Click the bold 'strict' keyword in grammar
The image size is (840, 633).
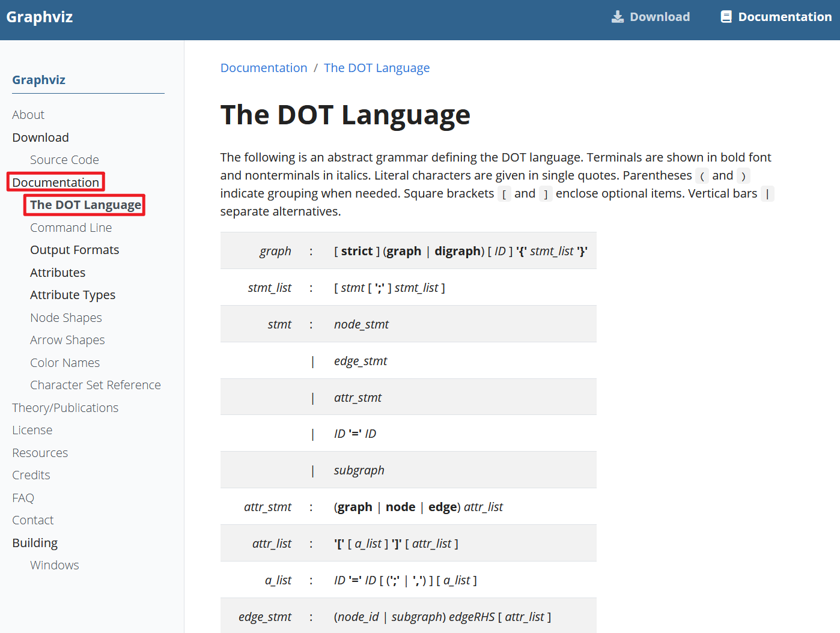pyautogui.click(x=357, y=251)
